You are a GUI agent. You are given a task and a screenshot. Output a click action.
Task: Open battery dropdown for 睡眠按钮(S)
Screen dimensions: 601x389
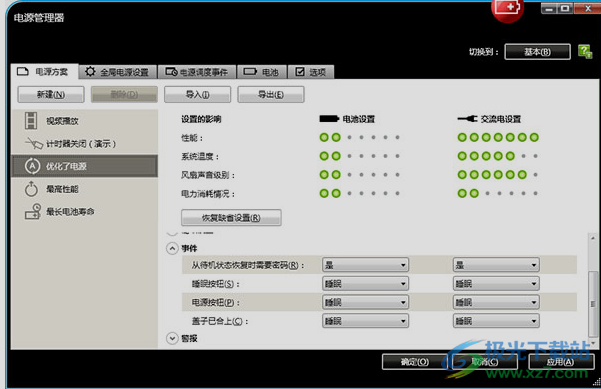[x=365, y=284]
